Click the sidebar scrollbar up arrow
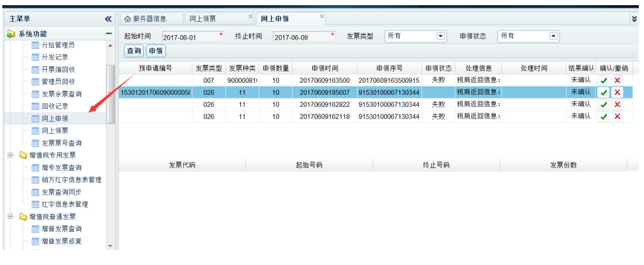Screen dimensions: 644x265 110,45
